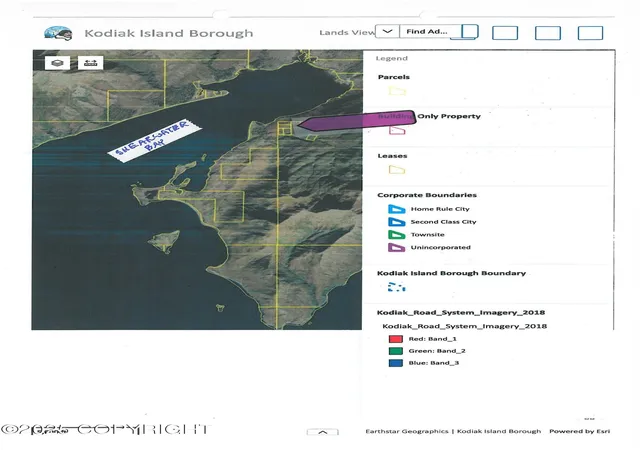This screenshot has width=640, height=450.
Task: Open the layers list icon on map
Action: pyautogui.click(x=57, y=63)
